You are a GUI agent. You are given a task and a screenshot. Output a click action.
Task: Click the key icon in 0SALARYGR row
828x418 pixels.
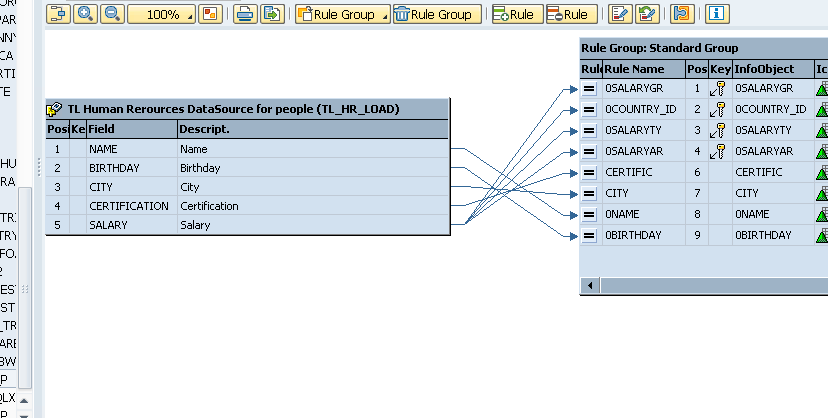(x=718, y=89)
